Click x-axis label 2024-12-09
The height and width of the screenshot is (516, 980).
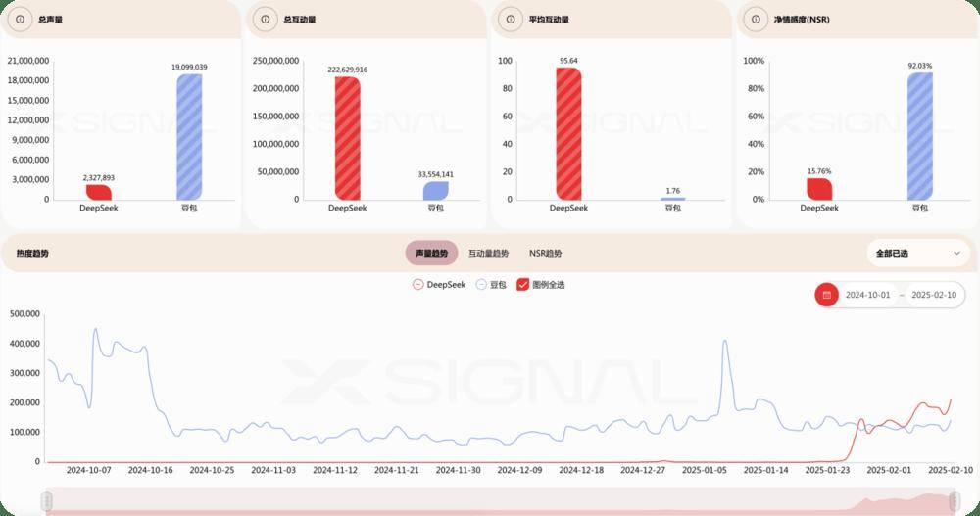tap(519, 470)
